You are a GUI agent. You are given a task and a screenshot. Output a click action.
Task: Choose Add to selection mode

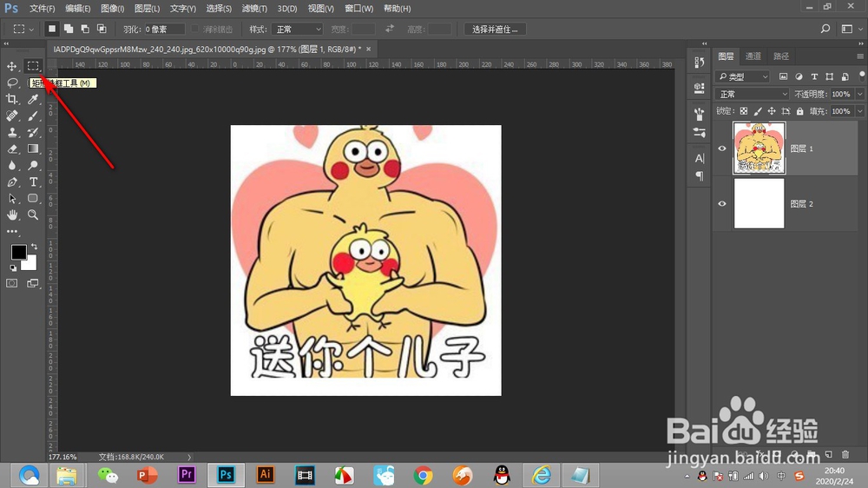click(69, 29)
